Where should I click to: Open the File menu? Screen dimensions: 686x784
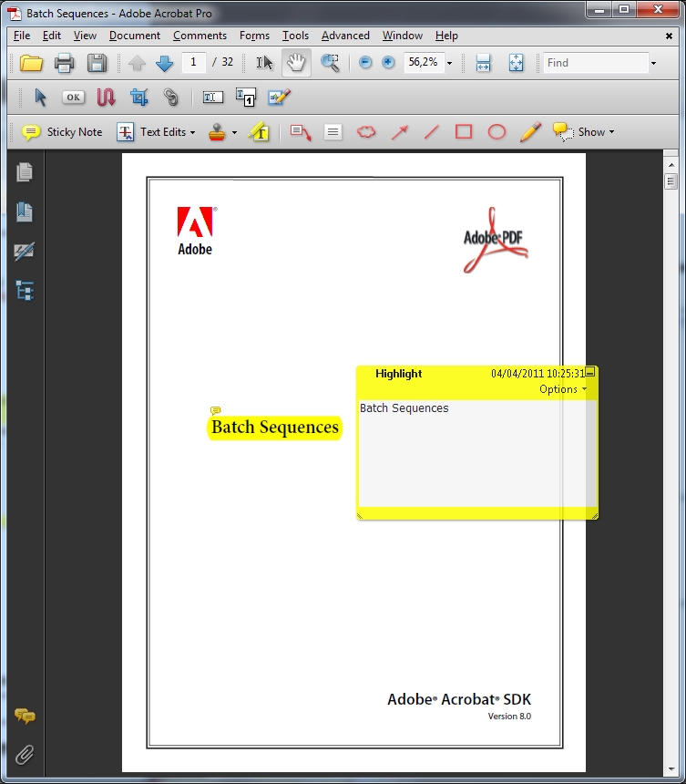tap(22, 36)
